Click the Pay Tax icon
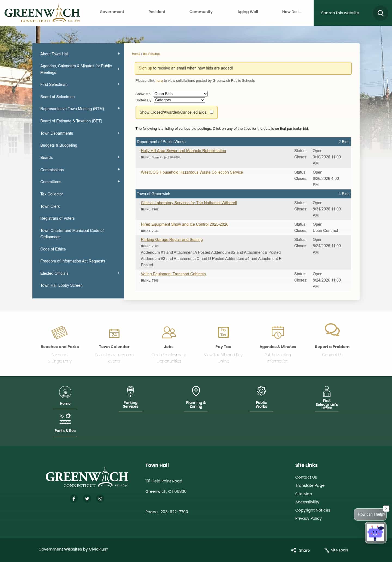Image resolution: width=392 pixels, height=562 pixels. [223, 332]
